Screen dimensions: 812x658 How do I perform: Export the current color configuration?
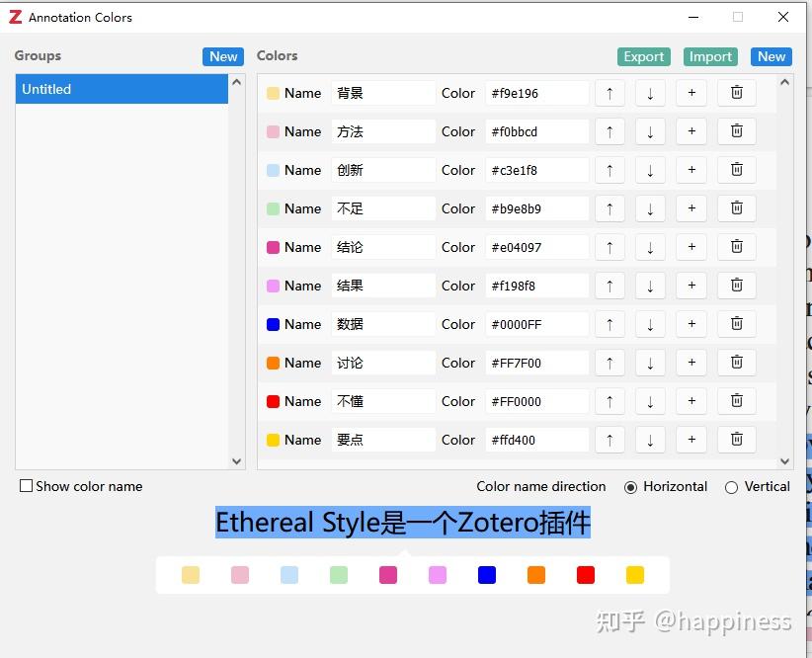643,56
